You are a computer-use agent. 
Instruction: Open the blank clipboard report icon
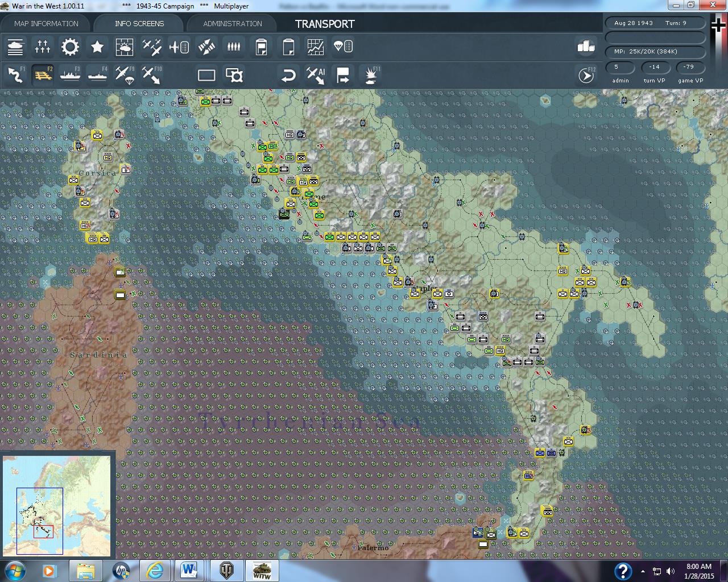[288, 47]
